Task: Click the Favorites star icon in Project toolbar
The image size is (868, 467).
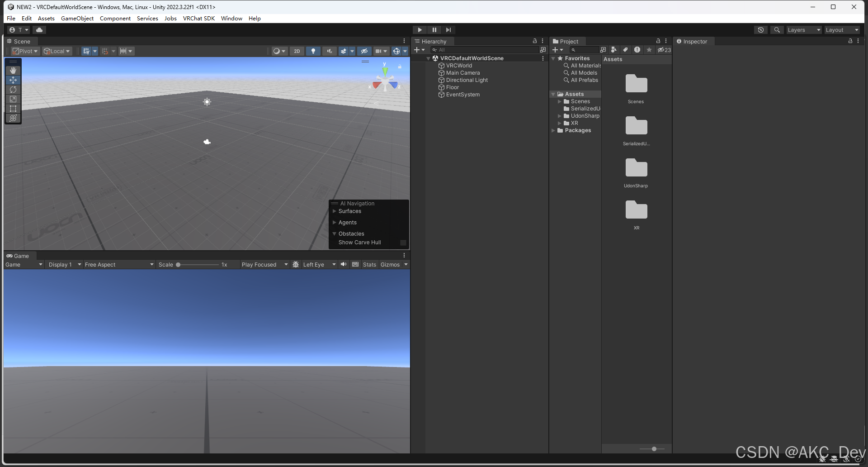Action: tap(649, 50)
